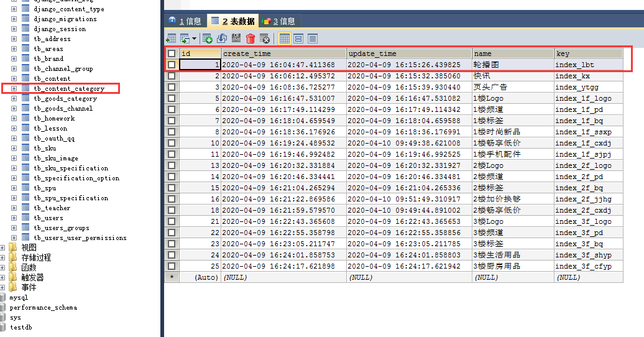The width and height of the screenshot is (644, 337).
Task: Insert a new row with the plus icon
Action: tap(208, 39)
